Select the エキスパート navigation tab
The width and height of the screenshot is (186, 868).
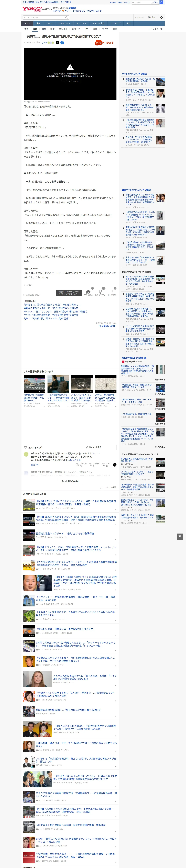tap(64, 24)
